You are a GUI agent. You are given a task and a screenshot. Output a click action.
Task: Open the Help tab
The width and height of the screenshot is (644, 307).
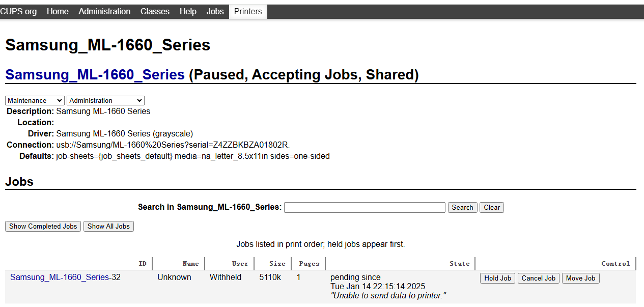188,11
